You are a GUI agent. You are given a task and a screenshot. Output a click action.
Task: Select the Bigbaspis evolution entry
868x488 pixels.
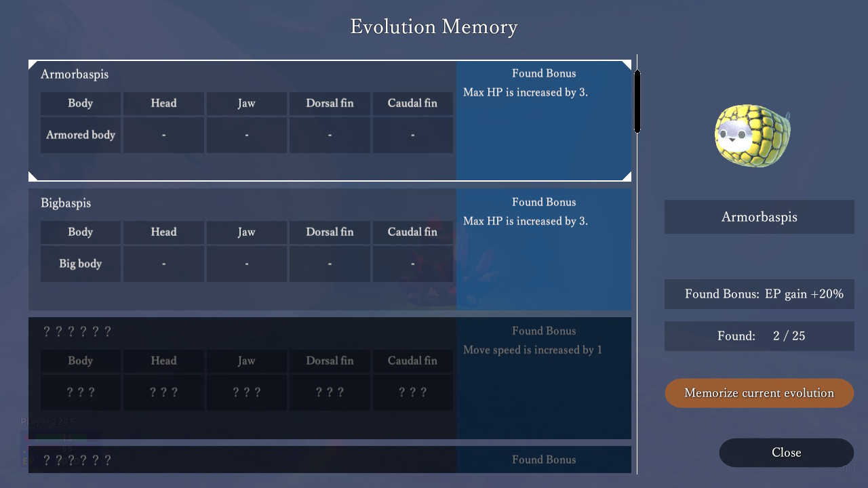point(66,203)
